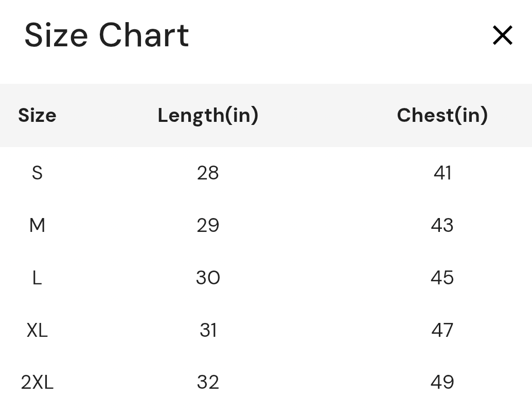
Task: Select the 2XL size row label
Action: [x=37, y=383]
